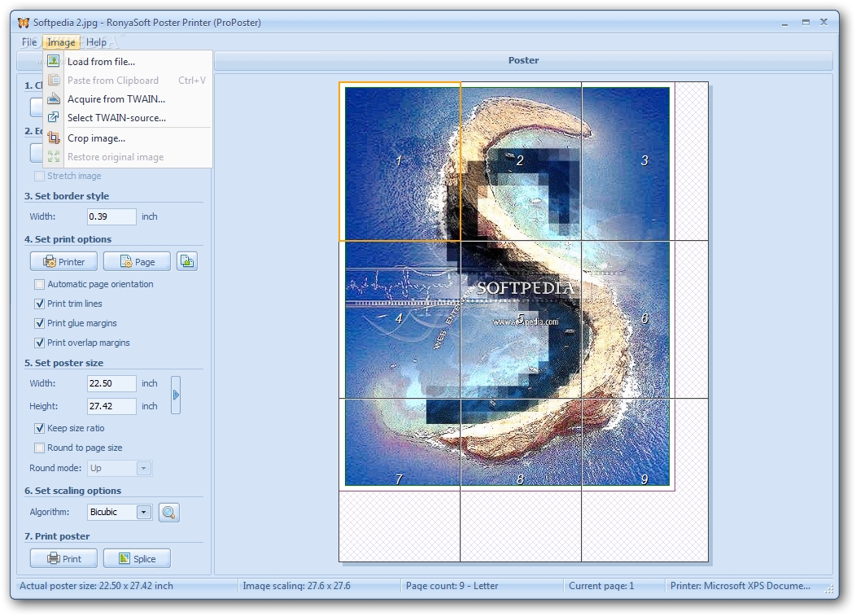Viewport: 856px width, 616px height.
Task: Click the '3. Set border style' heading
Action: [x=67, y=196]
